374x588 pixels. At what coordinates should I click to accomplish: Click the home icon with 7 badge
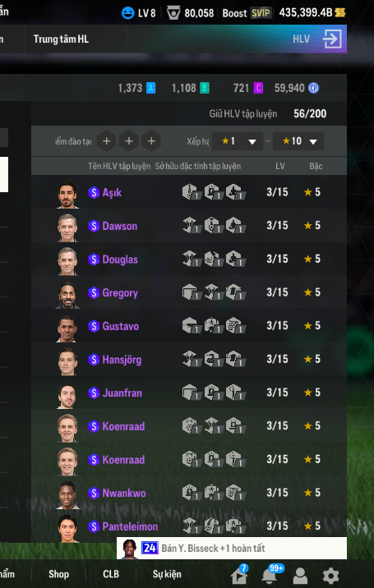pos(239,576)
